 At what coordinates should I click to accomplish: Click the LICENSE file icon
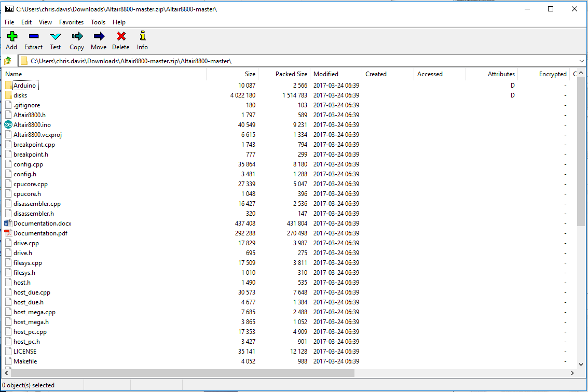tap(8, 352)
